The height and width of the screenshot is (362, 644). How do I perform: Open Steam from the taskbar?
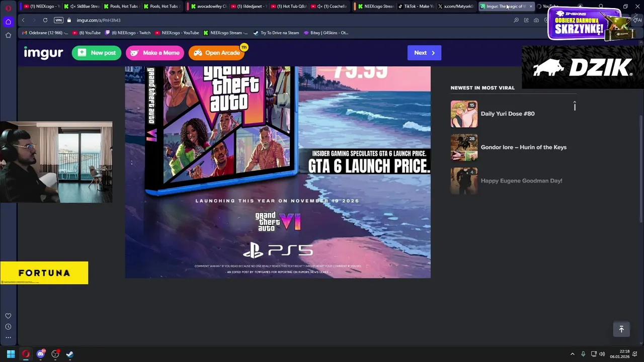70,354
